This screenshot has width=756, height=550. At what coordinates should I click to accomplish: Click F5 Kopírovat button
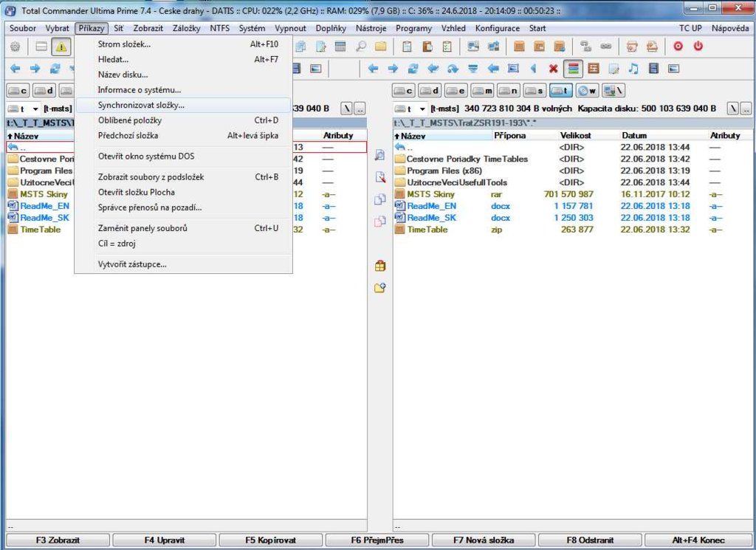(271, 540)
